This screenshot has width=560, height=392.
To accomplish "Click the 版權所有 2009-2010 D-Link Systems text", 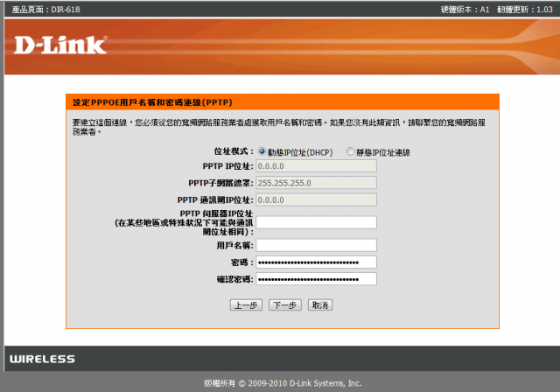I will [283, 383].
